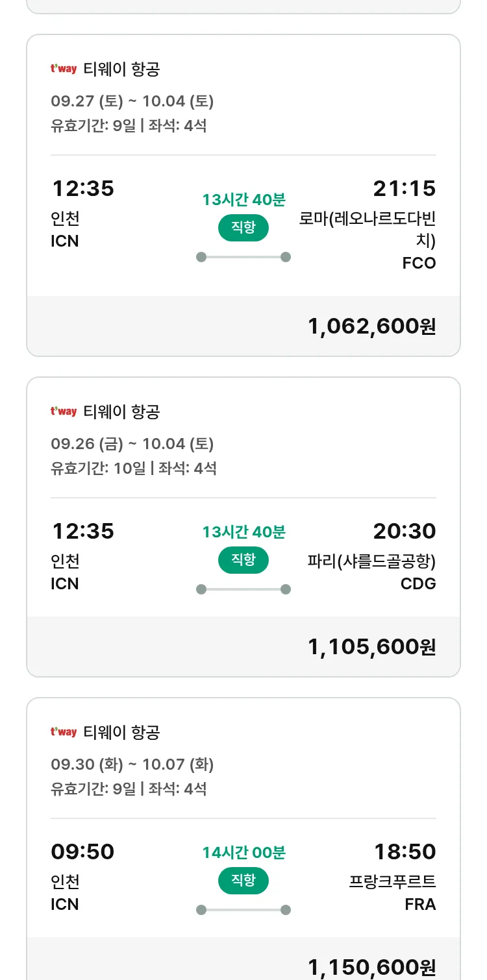487x980 pixels.
Task: Select the 1,150,600원 Frankfurt fare
Action: tap(371, 967)
